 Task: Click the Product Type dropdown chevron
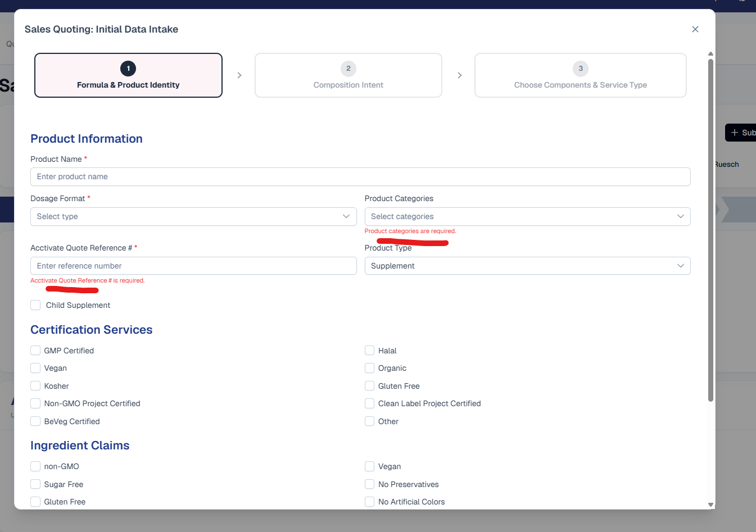pyautogui.click(x=680, y=266)
